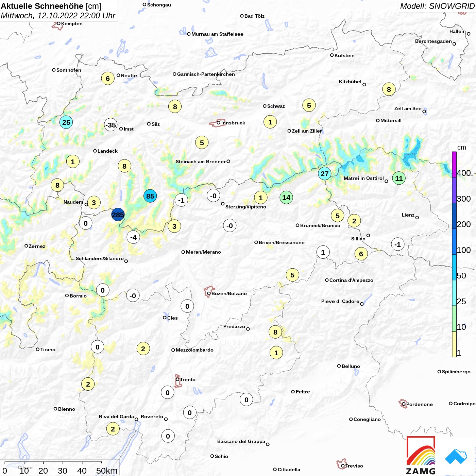
Task: Pick the magenta top segment of the legend
Action: [x=454, y=165]
